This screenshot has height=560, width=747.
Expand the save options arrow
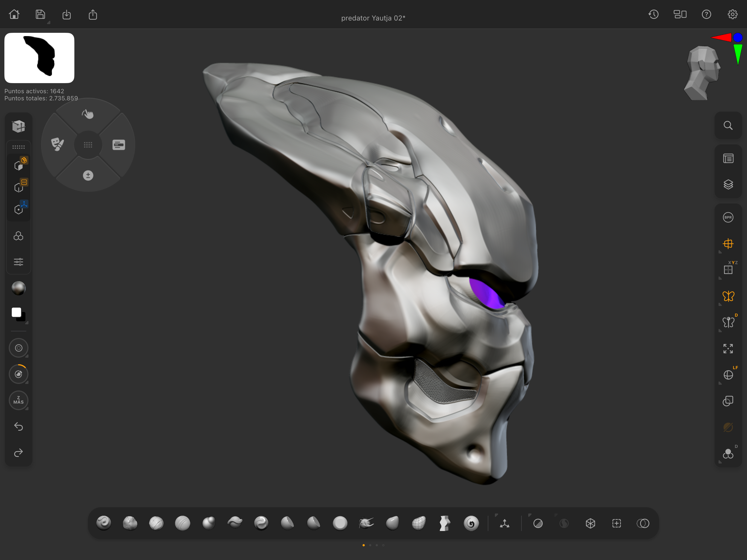point(49,23)
